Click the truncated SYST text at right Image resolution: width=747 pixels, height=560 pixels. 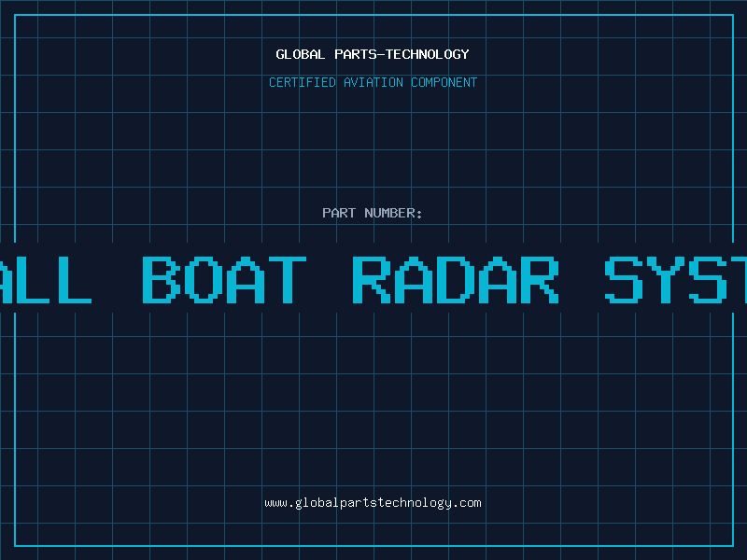tap(675, 280)
